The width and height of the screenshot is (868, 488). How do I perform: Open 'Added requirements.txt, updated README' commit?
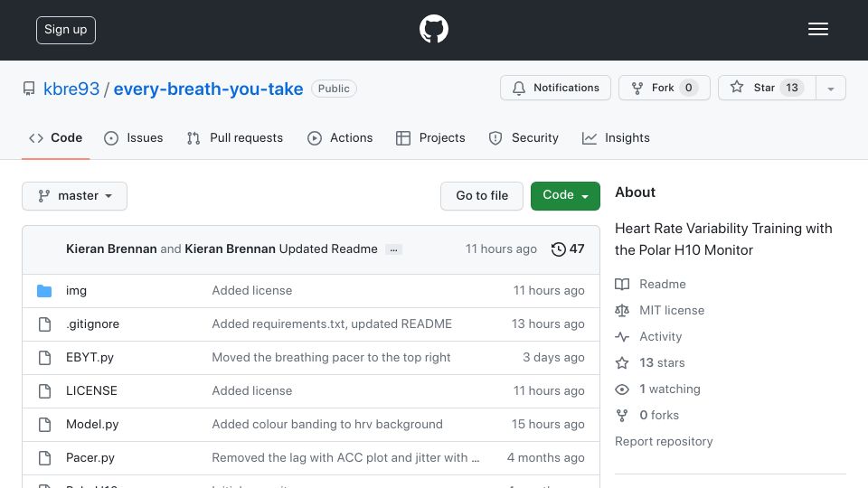[332, 324]
